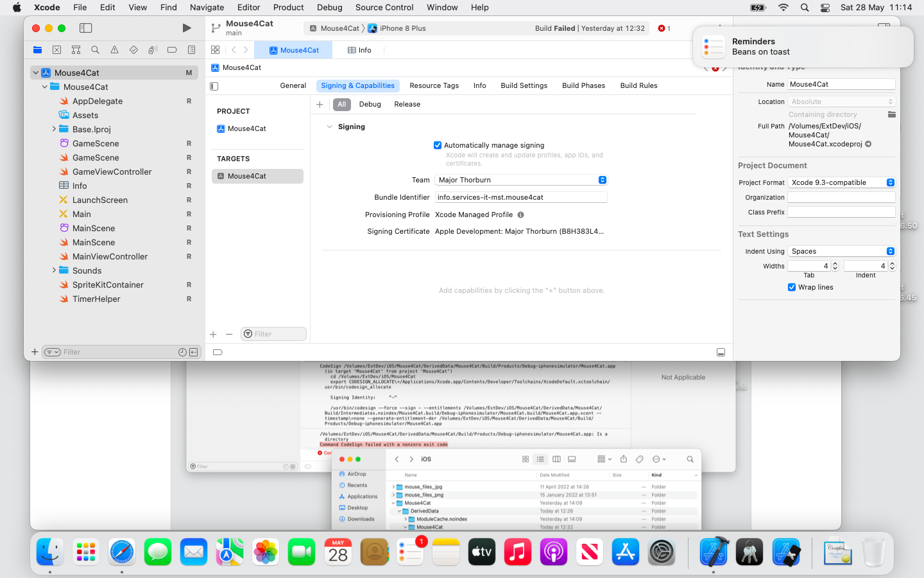The image size is (924, 578).
Task: Open the Test navigator diamond icon
Action: [x=133, y=50]
